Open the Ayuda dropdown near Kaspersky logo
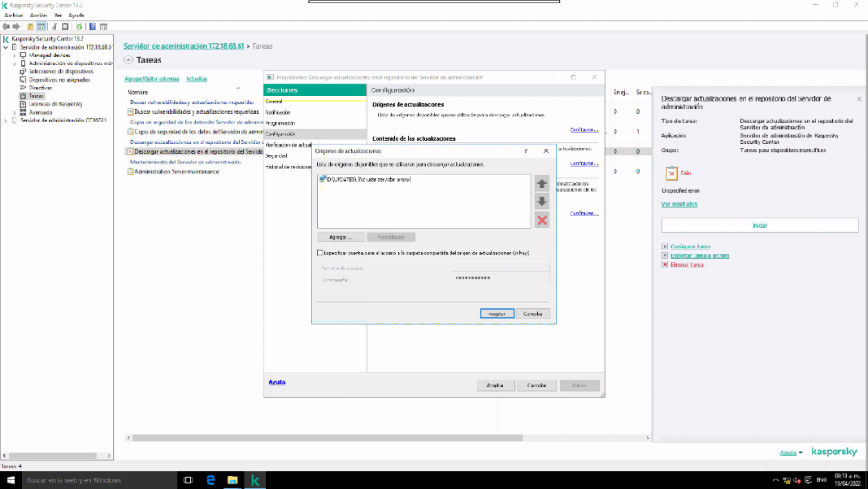Image resolution: width=868 pixels, height=489 pixels. click(791, 453)
